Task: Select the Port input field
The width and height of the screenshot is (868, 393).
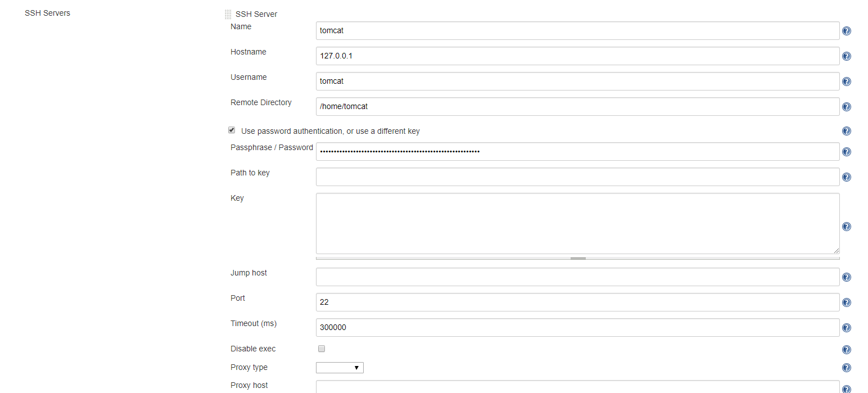Action: click(x=577, y=302)
